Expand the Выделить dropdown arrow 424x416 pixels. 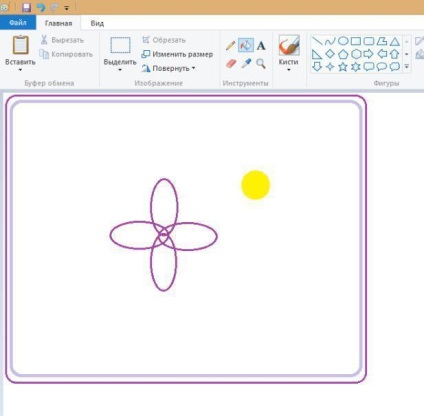(x=120, y=70)
